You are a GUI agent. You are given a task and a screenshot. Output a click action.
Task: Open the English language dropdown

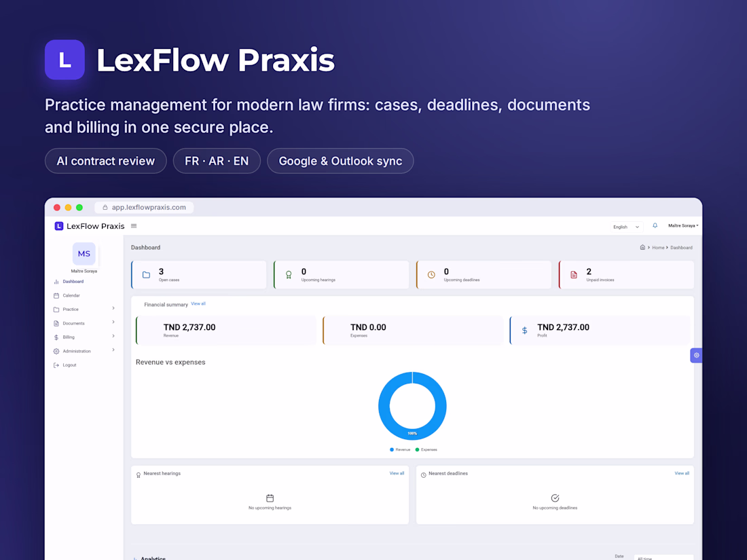(627, 227)
